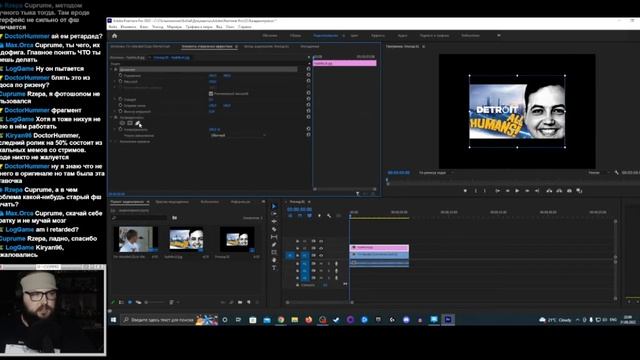Select the Track Select Forward tool

(x=274, y=214)
